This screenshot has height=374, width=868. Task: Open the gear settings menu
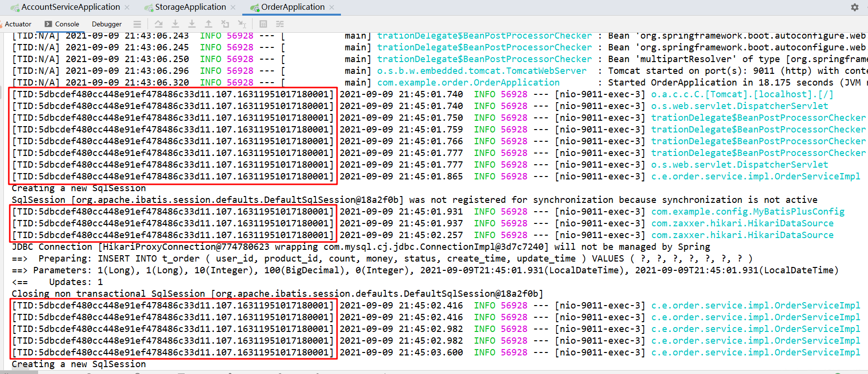pos(855,7)
